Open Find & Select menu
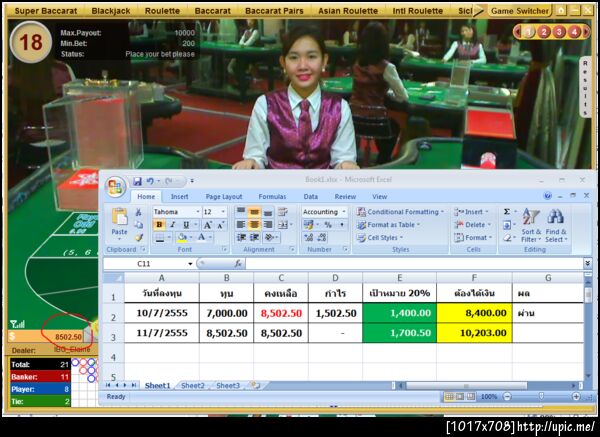The width and height of the screenshot is (600, 437). 556,225
